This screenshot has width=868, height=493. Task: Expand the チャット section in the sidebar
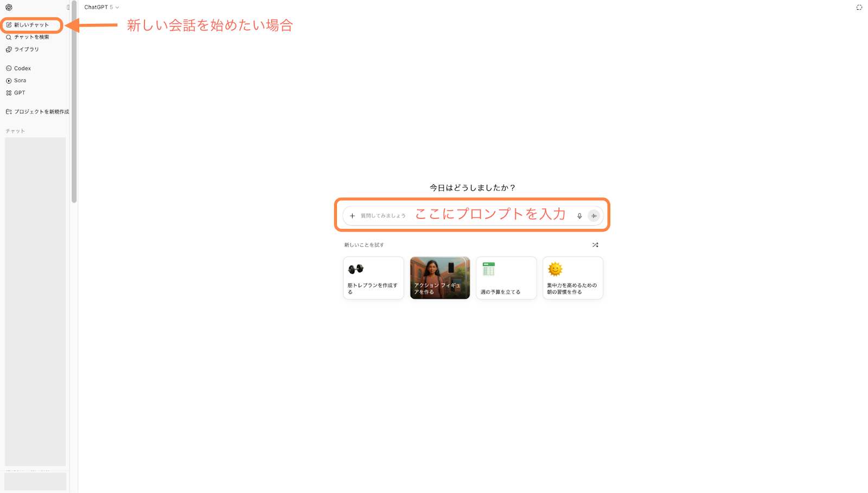(x=15, y=130)
